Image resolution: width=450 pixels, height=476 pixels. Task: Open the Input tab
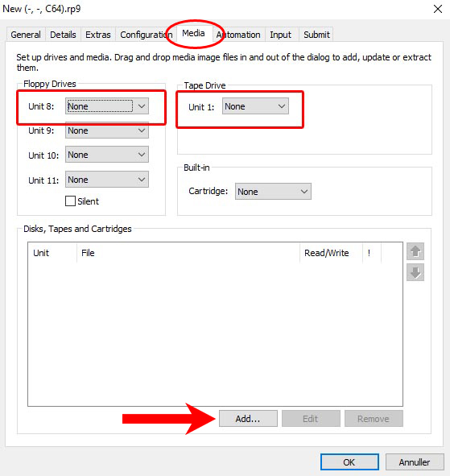coord(281,35)
